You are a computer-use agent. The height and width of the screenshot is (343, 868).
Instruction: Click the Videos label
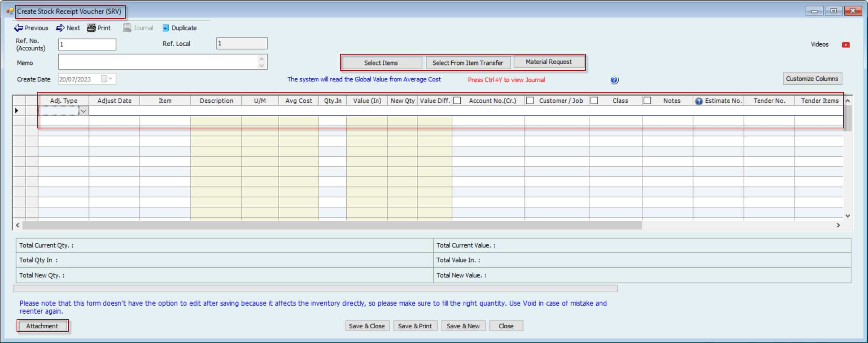pos(819,44)
